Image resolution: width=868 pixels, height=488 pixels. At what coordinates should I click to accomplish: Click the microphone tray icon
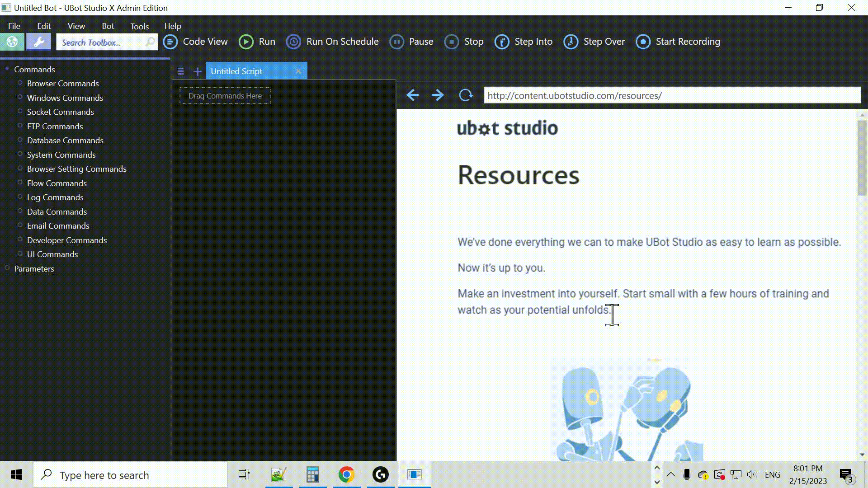coord(687,474)
